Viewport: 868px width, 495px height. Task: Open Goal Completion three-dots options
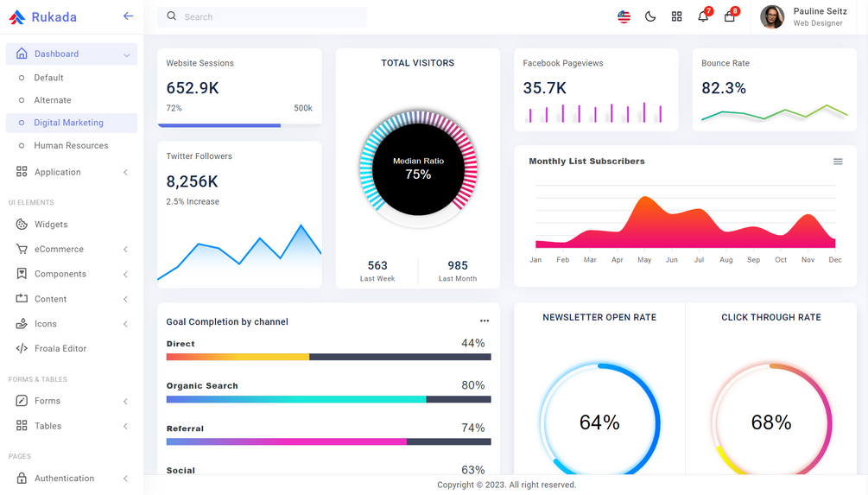point(485,321)
